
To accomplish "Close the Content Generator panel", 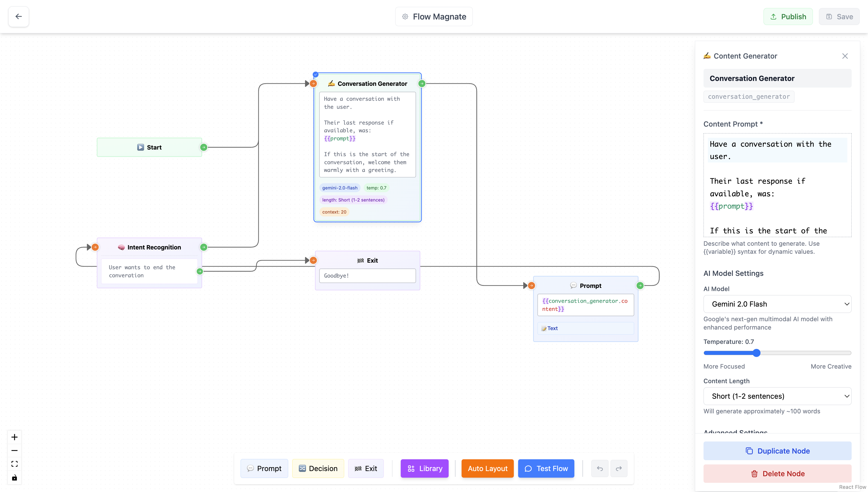I will [x=845, y=56].
